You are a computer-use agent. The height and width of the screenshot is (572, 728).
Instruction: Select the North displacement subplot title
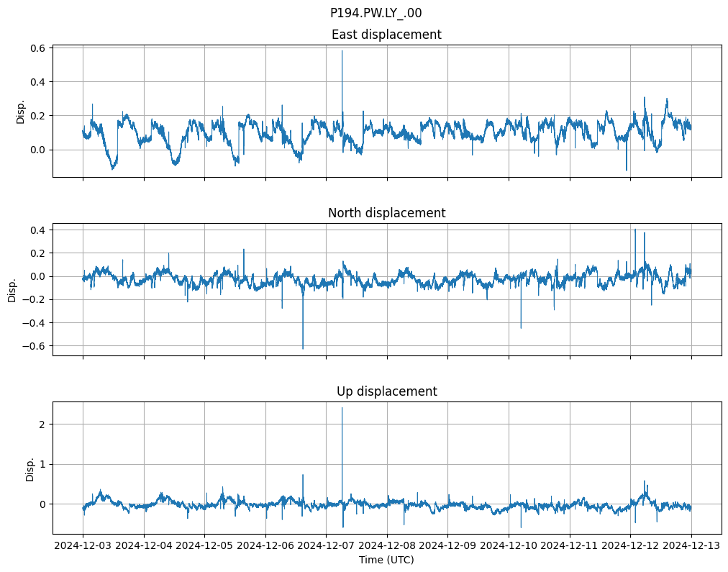pos(386,213)
